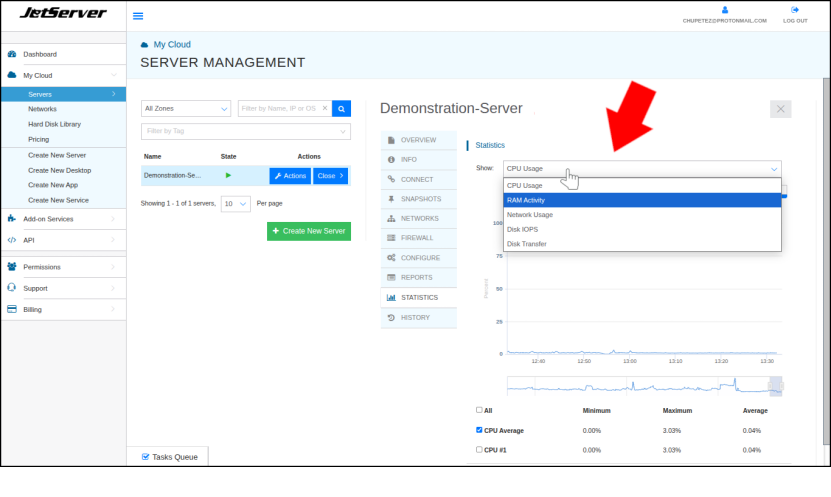Check the All statistics checkbox
Viewport: 831px width, 497px height.
pyautogui.click(x=479, y=410)
